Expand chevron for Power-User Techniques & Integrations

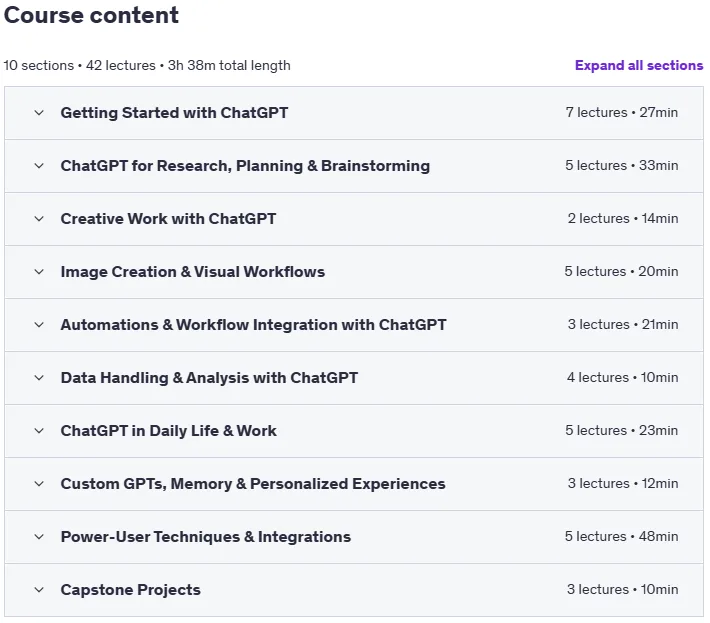[x=39, y=537]
